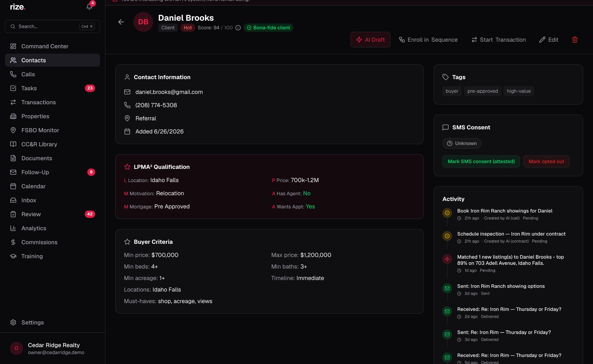Mark contact as opted out
593x364 pixels.
546,161
